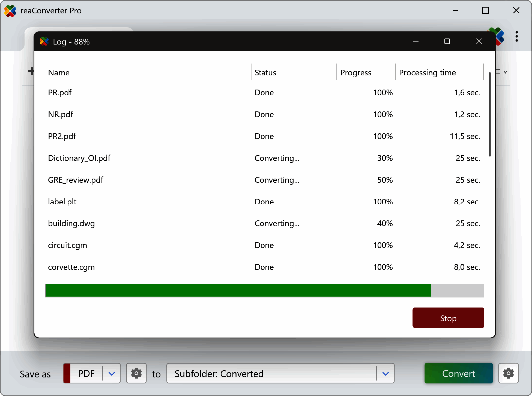Close the Log window

(x=479, y=41)
